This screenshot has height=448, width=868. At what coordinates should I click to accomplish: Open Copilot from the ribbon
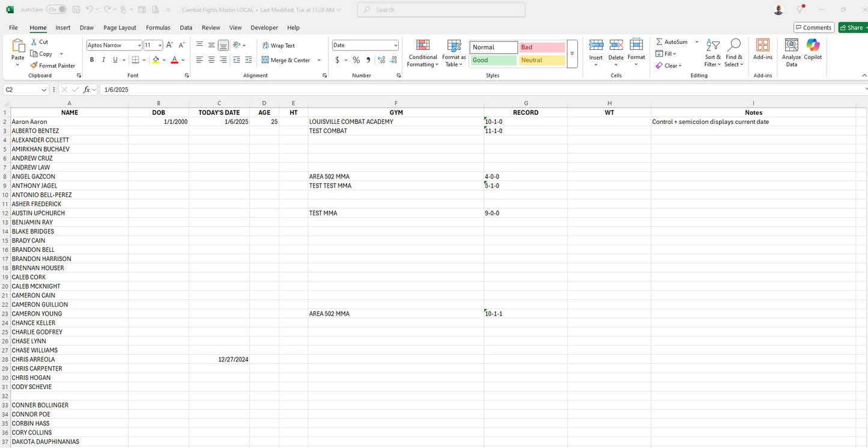pyautogui.click(x=813, y=51)
